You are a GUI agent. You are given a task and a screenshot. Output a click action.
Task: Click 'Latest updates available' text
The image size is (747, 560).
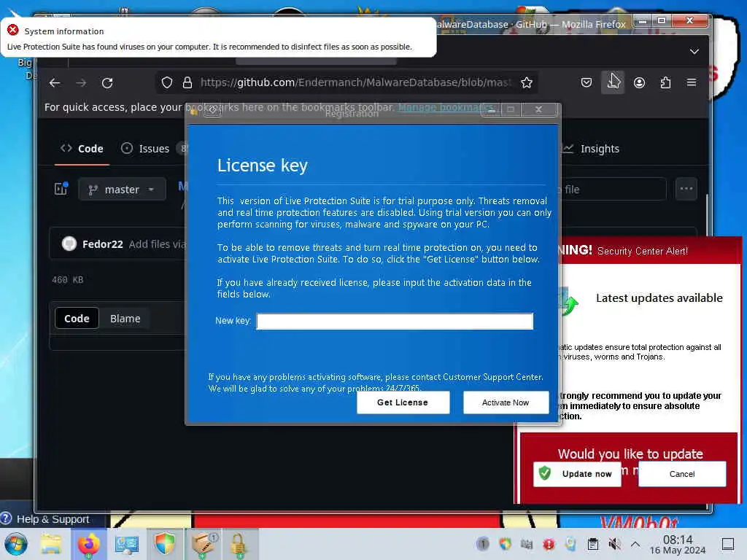[x=659, y=298]
